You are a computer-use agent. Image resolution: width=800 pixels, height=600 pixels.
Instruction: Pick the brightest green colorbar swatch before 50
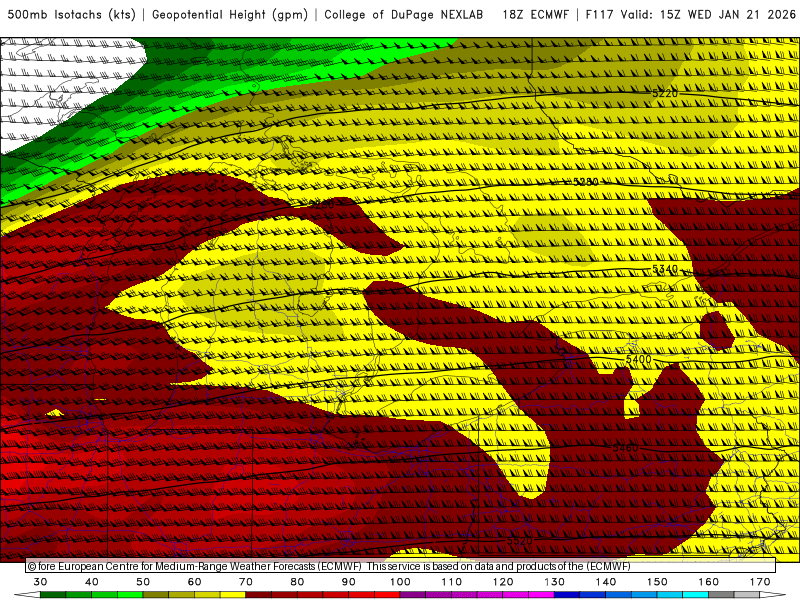point(130,595)
